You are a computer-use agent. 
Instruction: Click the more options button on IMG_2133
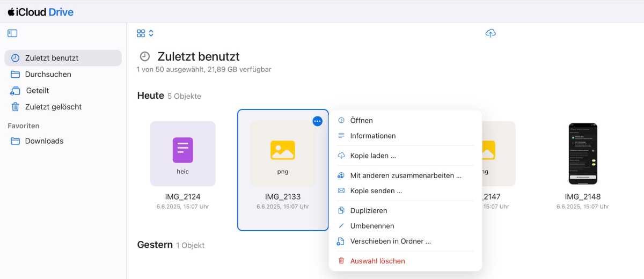click(x=318, y=121)
